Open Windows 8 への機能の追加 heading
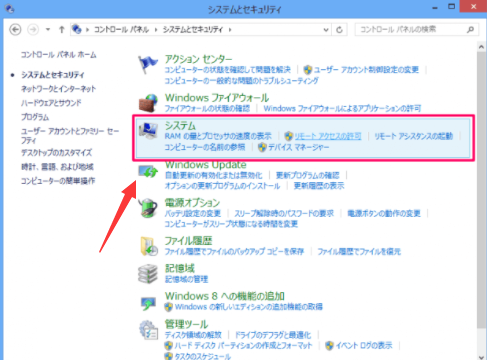The height and width of the screenshot is (360, 487). (x=224, y=296)
